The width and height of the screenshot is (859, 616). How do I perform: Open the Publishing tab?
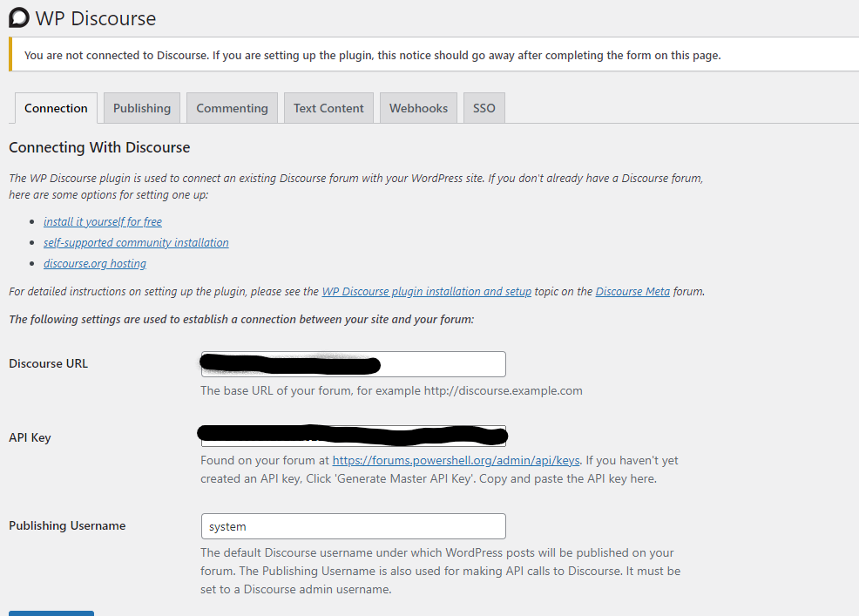142,108
